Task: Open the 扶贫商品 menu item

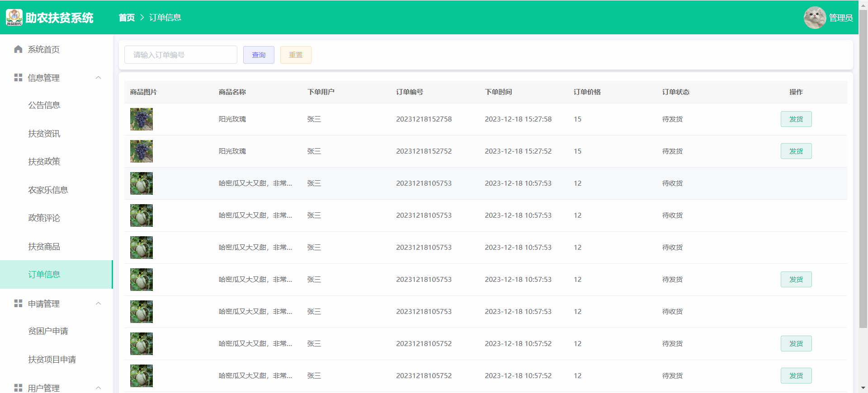Action: point(57,247)
